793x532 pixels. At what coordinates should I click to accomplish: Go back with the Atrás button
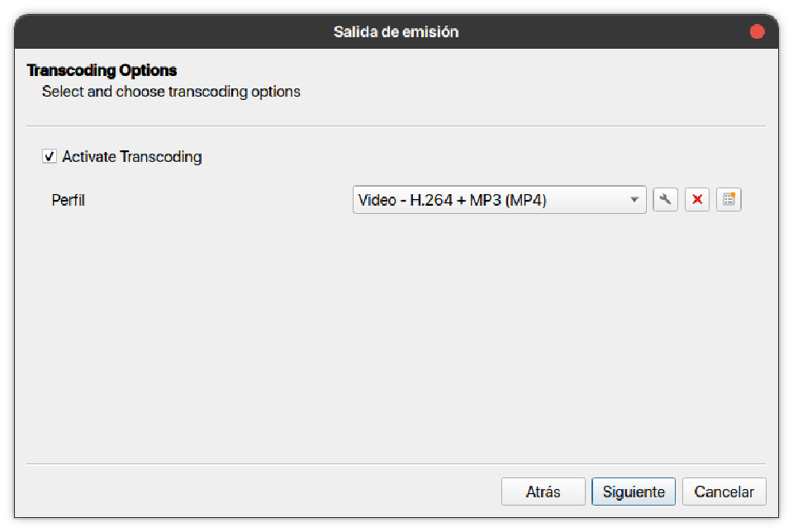pos(543,492)
